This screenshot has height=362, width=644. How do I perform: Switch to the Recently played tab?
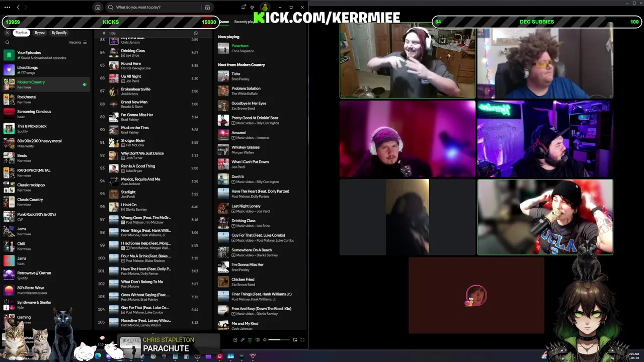pos(245,22)
